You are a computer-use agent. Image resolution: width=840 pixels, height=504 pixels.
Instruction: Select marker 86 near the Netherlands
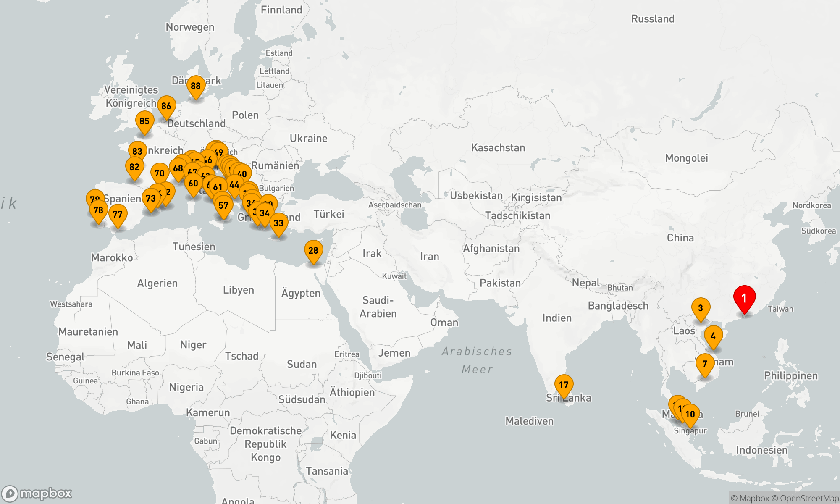coord(166,106)
